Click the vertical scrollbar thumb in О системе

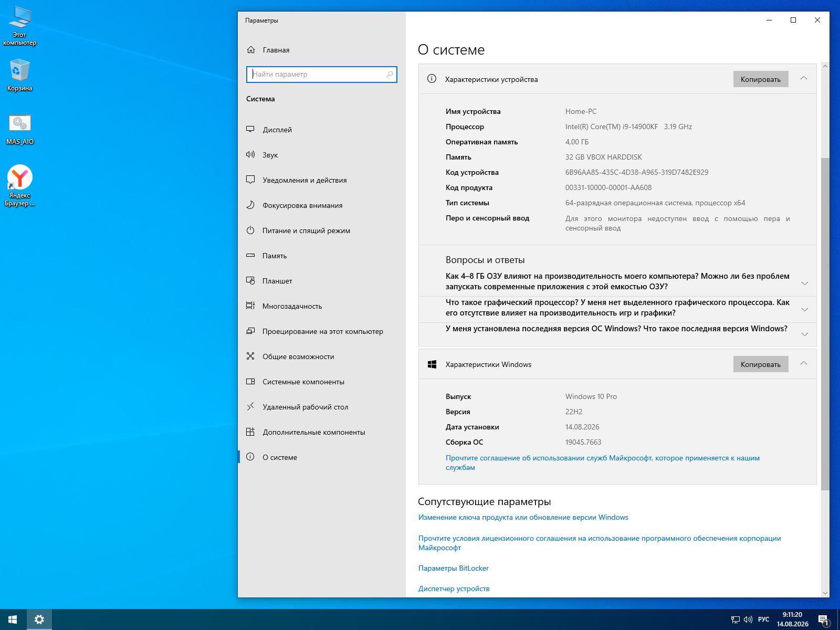click(x=825, y=324)
